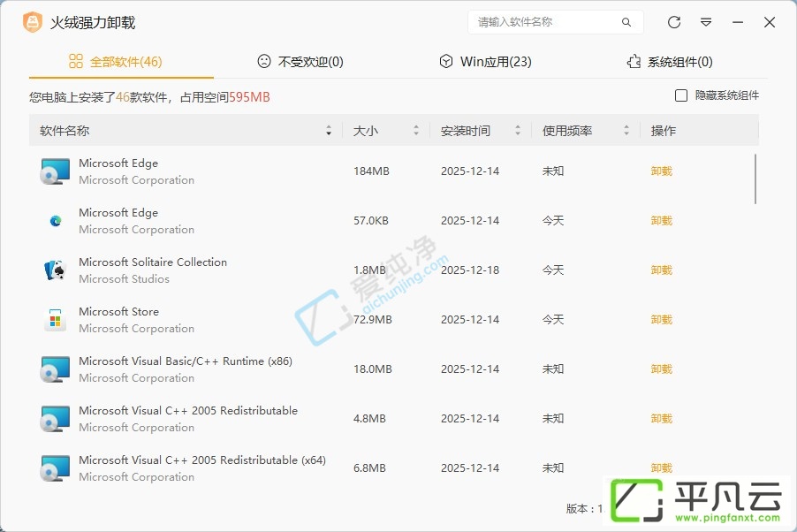Screen dimensions: 797x532
Task: Sort by 安装时间 column arrows
Action: point(518,131)
